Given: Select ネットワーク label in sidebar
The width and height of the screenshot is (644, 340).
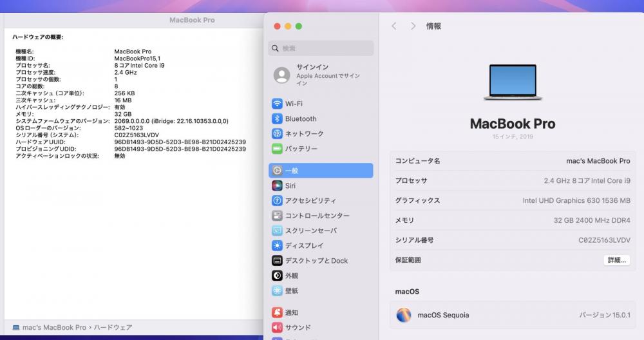Looking at the screenshot, I should (305, 134).
